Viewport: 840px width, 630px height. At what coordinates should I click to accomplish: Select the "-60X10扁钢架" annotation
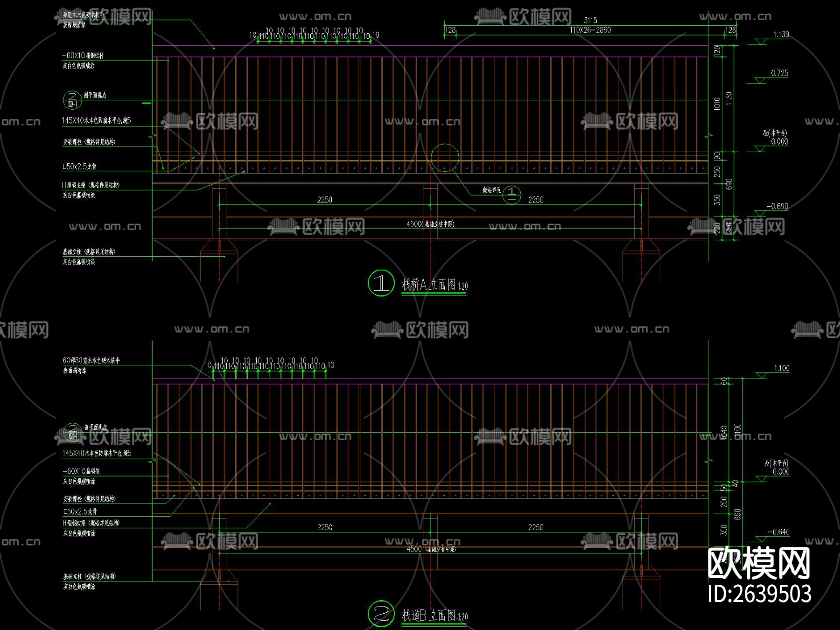point(81,471)
